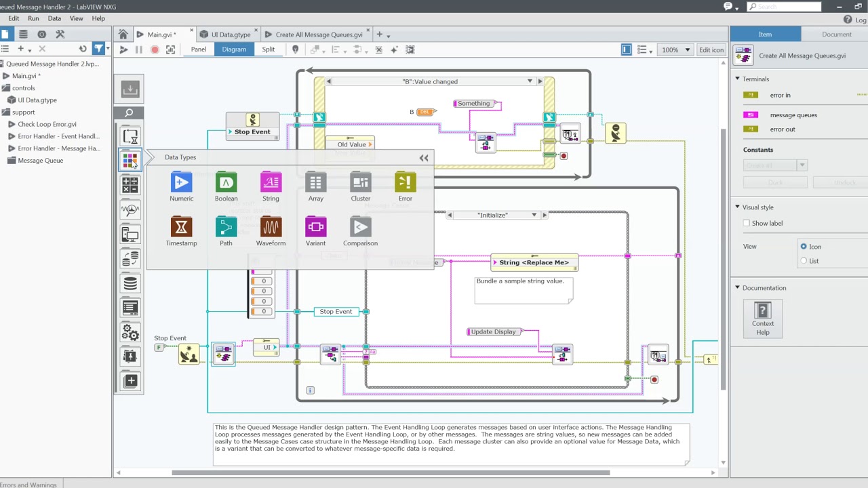
Task: Switch to Panel view
Action: pyautogui.click(x=199, y=49)
